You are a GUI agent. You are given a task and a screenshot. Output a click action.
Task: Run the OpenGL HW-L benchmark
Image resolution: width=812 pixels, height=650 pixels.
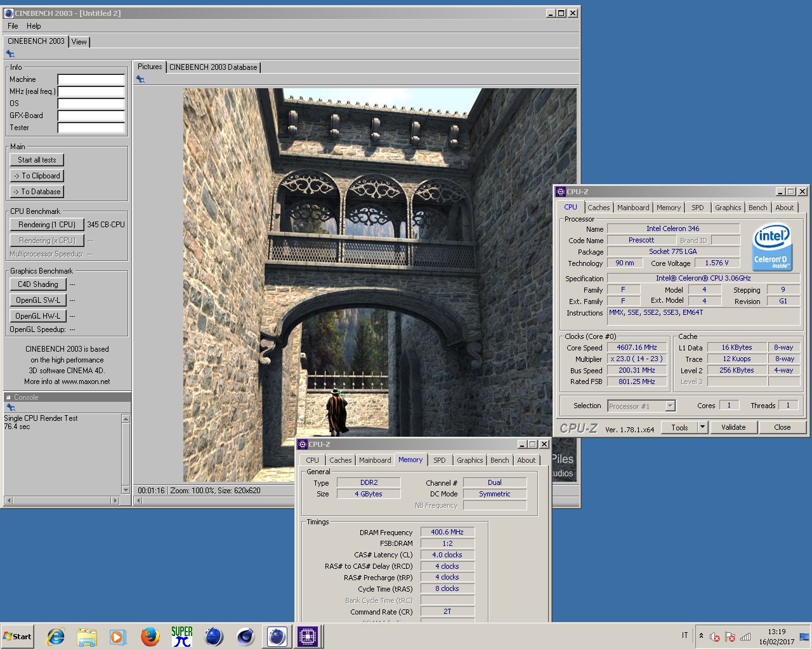coord(38,316)
